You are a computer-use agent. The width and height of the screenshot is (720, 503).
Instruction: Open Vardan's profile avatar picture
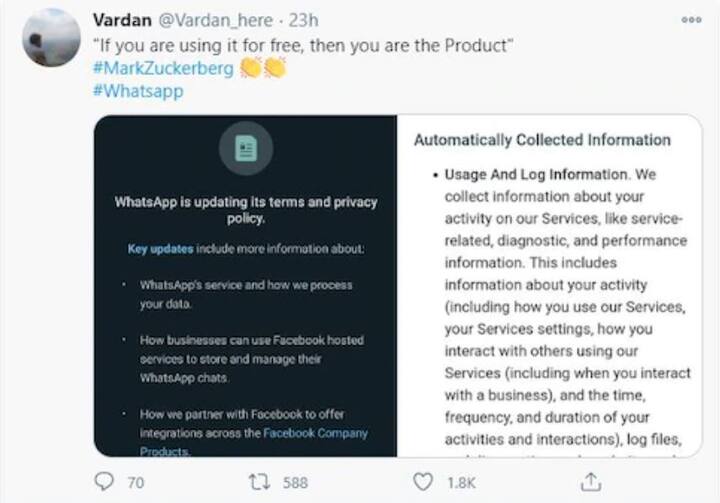click(x=51, y=38)
